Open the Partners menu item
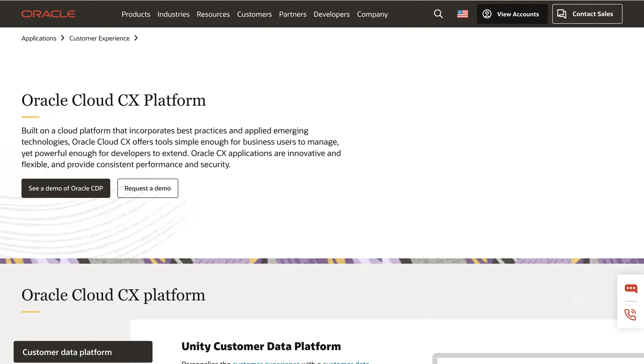Screen dimensions: 644x364 pos(293,14)
